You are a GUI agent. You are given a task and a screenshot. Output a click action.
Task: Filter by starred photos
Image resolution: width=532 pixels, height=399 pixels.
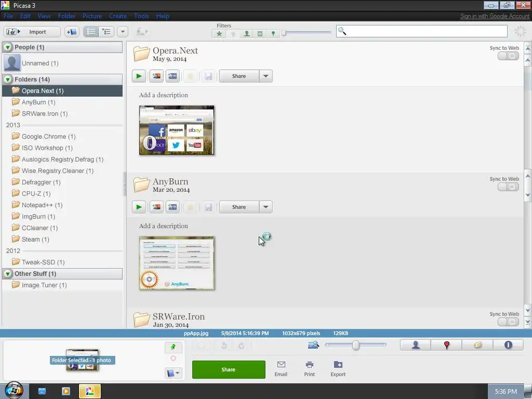coord(219,34)
